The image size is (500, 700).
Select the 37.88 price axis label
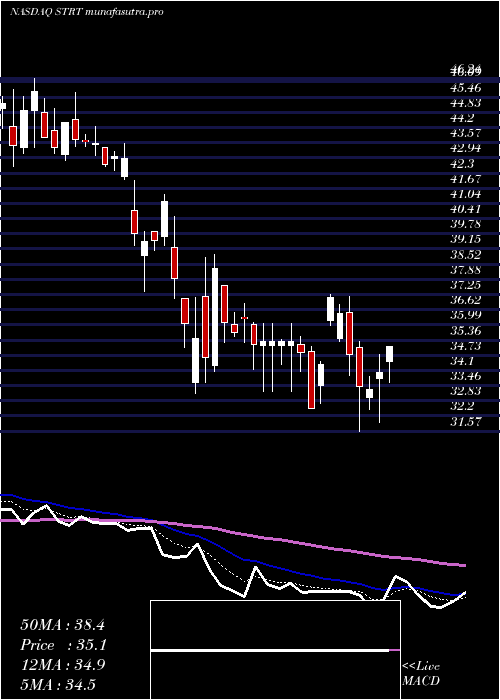(465, 269)
